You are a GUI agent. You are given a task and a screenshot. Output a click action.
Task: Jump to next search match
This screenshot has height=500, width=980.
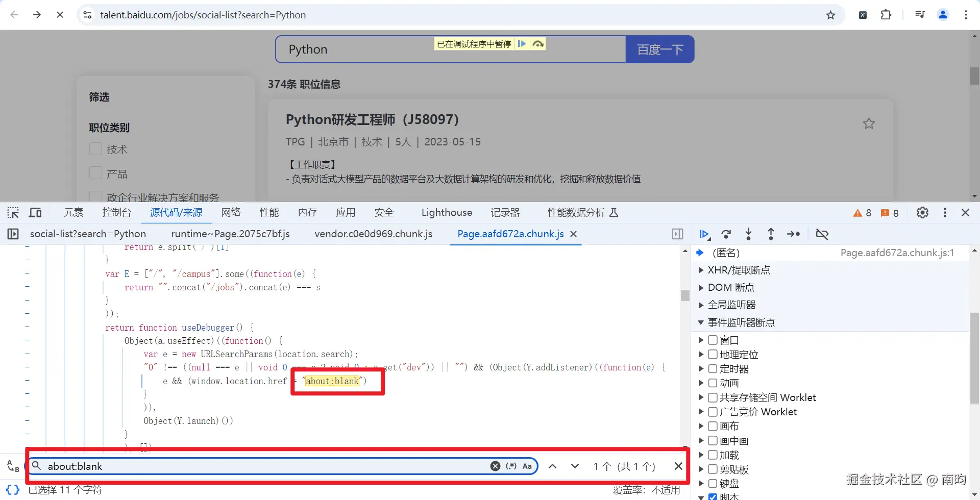[x=575, y=466]
